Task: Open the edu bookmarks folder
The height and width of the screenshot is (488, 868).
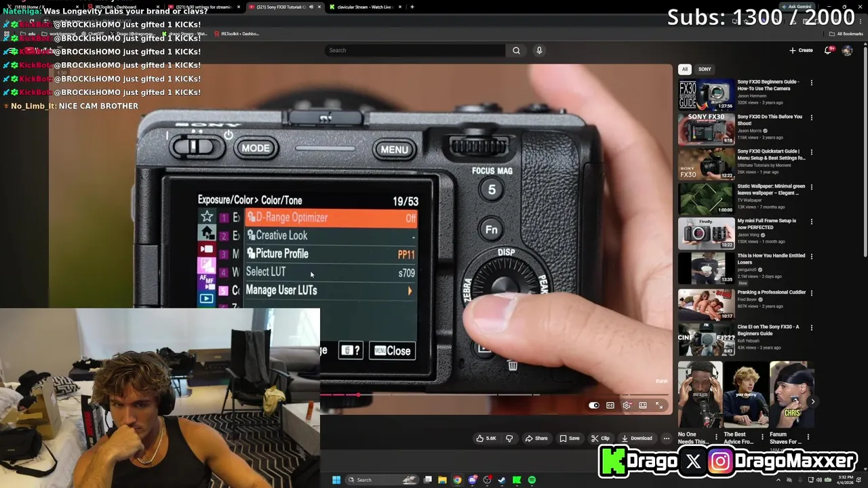Action: coord(28,34)
